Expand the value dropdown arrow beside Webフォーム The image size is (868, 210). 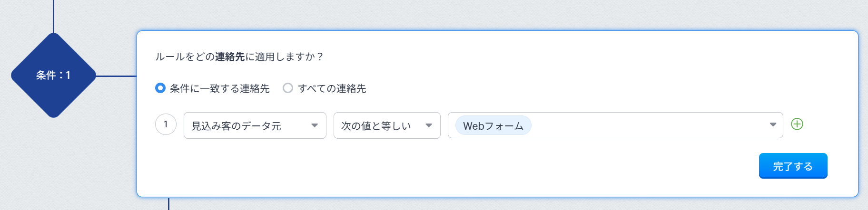pos(773,125)
